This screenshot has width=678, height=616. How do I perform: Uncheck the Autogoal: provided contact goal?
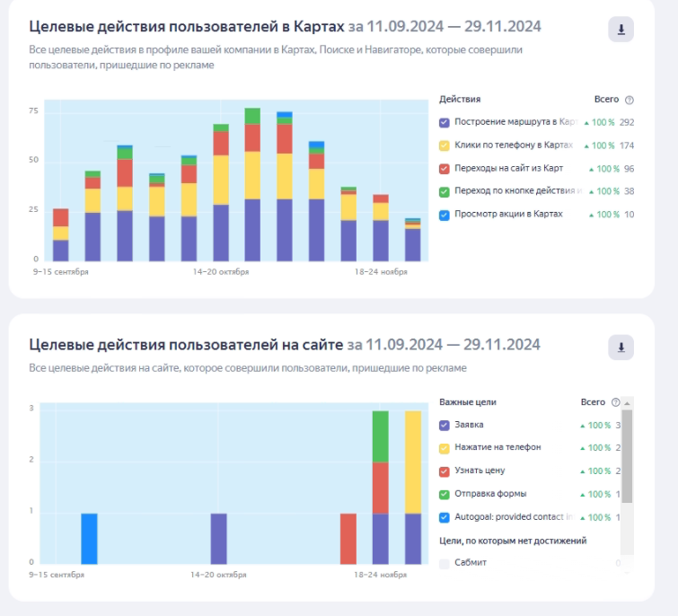click(x=445, y=517)
